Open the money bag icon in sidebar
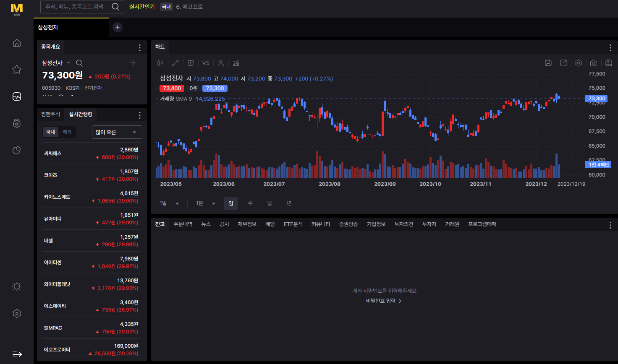Screen dimensions: 618x364 [x=17, y=123]
